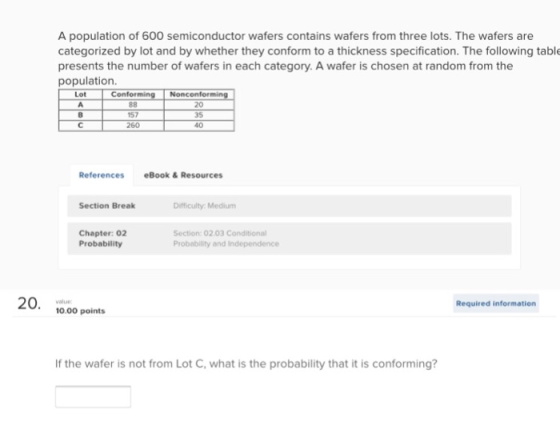Select Lot A row label

[80, 105]
